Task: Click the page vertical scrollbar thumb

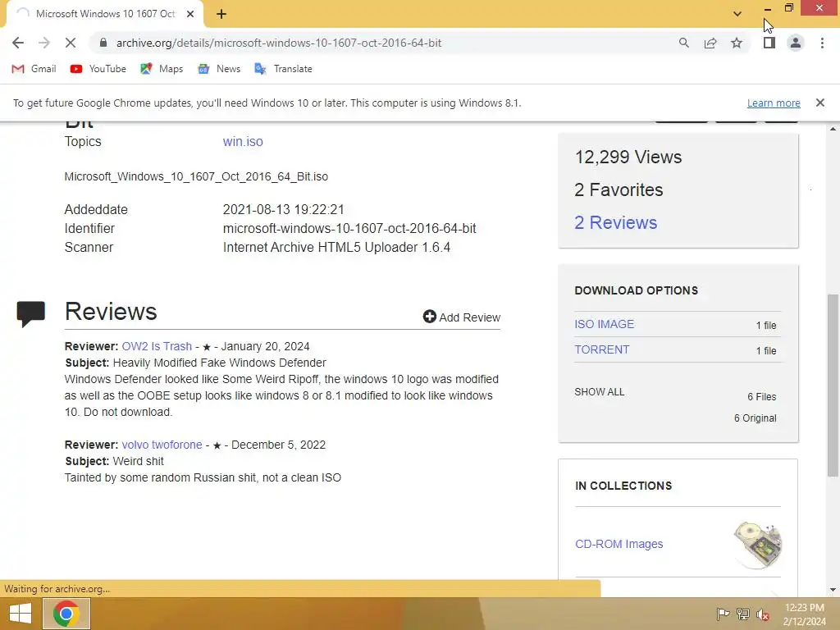Action: (x=833, y=386)
